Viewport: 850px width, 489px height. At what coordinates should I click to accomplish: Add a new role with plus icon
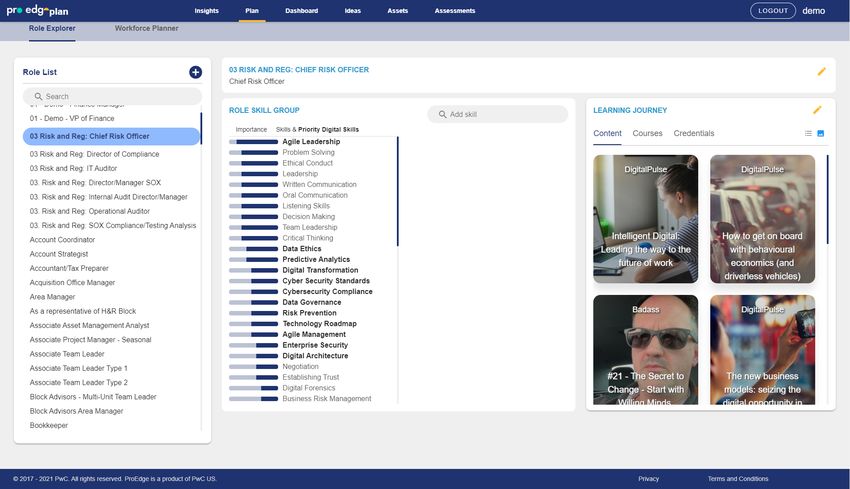(195, 72)
